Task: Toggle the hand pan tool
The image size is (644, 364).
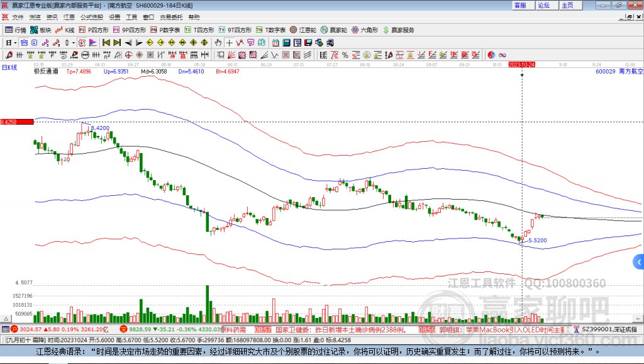Action: (x=218, y=43)
